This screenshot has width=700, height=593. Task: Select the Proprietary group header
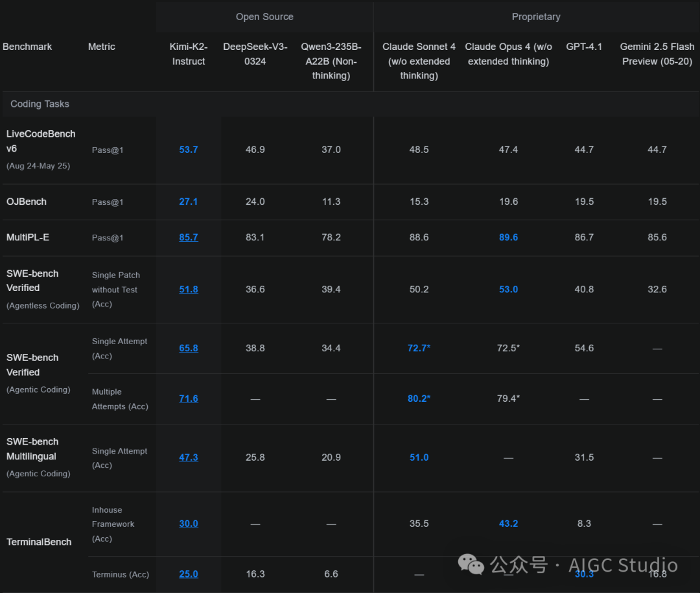point(536,17)
